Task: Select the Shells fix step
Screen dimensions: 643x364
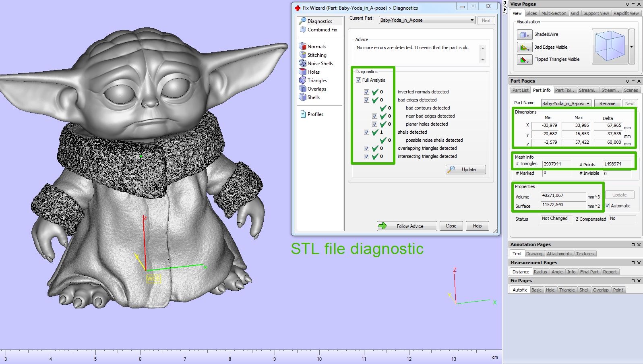Action: (309, 97)
